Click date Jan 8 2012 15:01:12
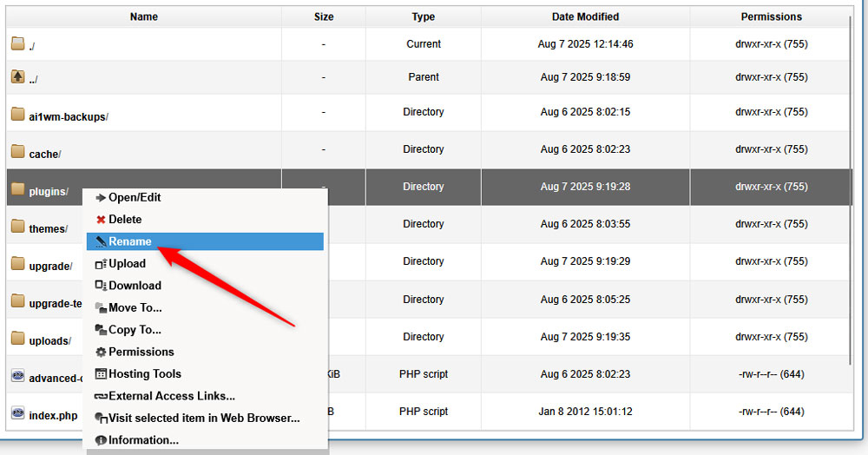Screen dimensions: 868x455 coord(585,412)
